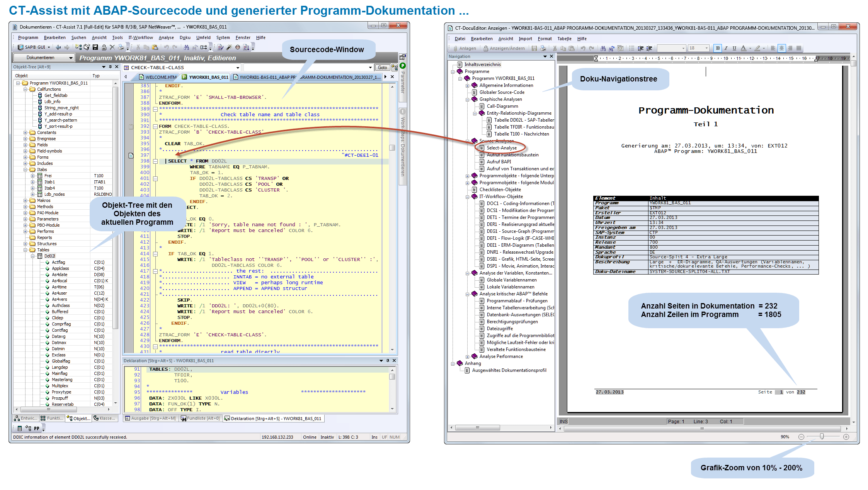Open the SAP GUI dropdown arrow

pos(49,47)
